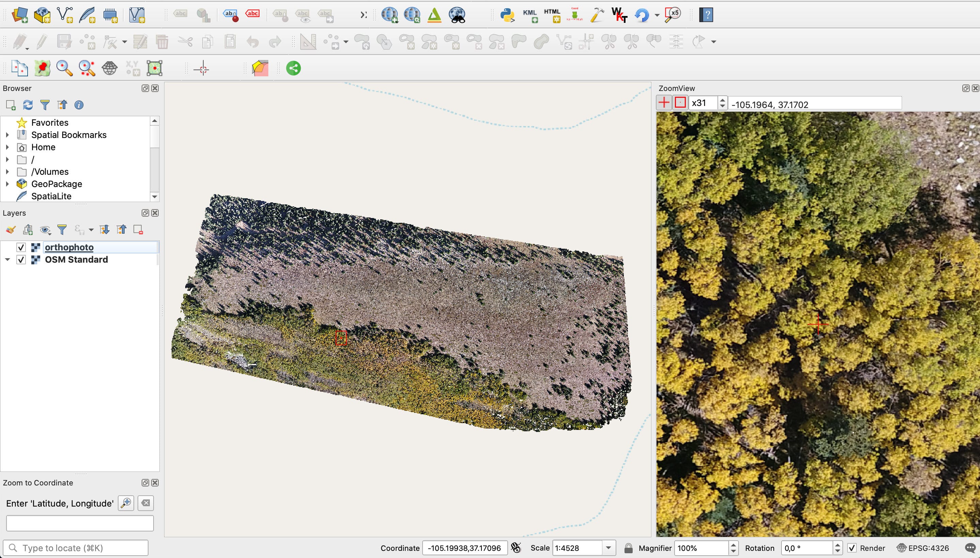Clear the Zoom to Coordinate entry button
This screenshot has width=980, height=558.
click(x=145, y=503)
